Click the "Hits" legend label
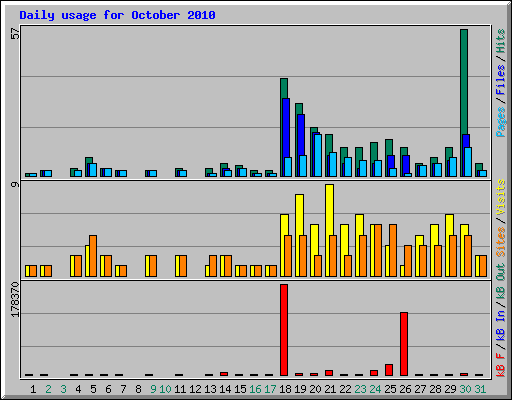The width and height of the screenshot is (512, 400). click(500, 41)
